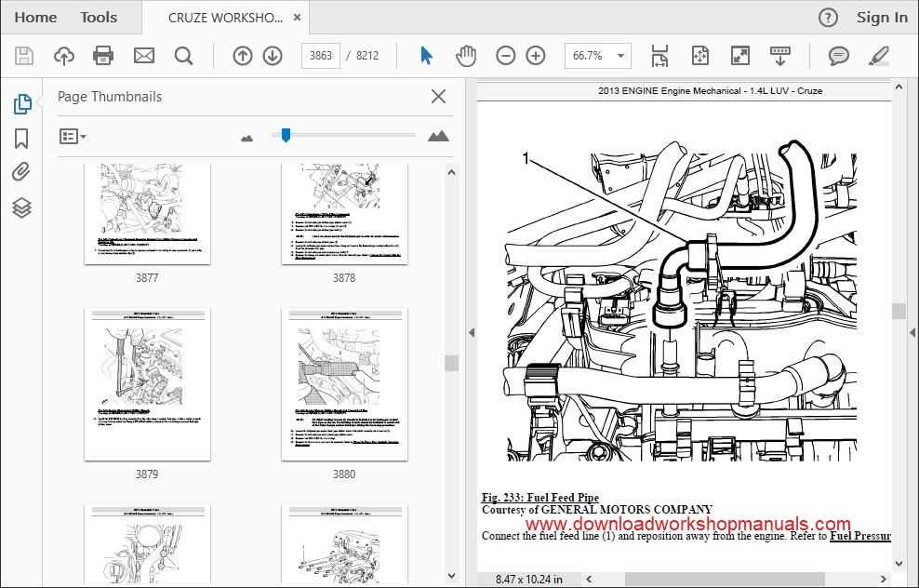
Task: Send file by email envelope icon
Action: point(143,56)
